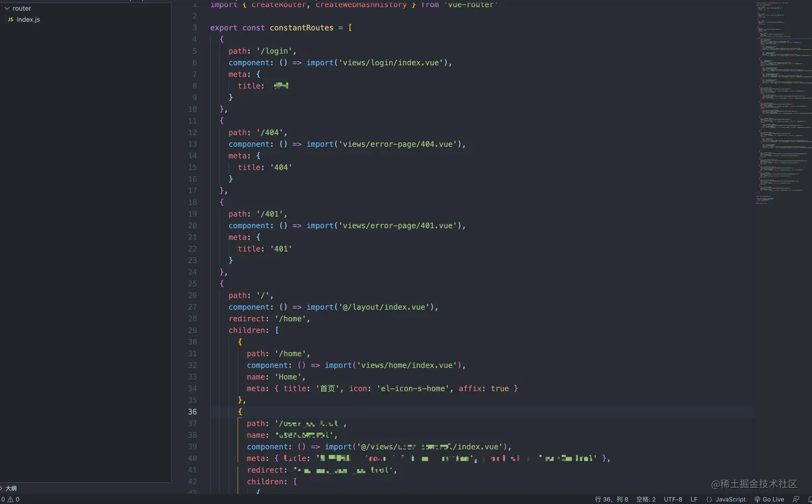Collapse the router folder chevron
The image size is (812, 504).
pos(7,9)
